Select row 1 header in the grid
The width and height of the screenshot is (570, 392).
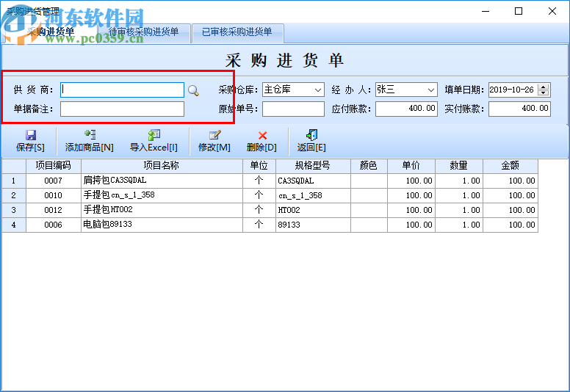point(14,181)
